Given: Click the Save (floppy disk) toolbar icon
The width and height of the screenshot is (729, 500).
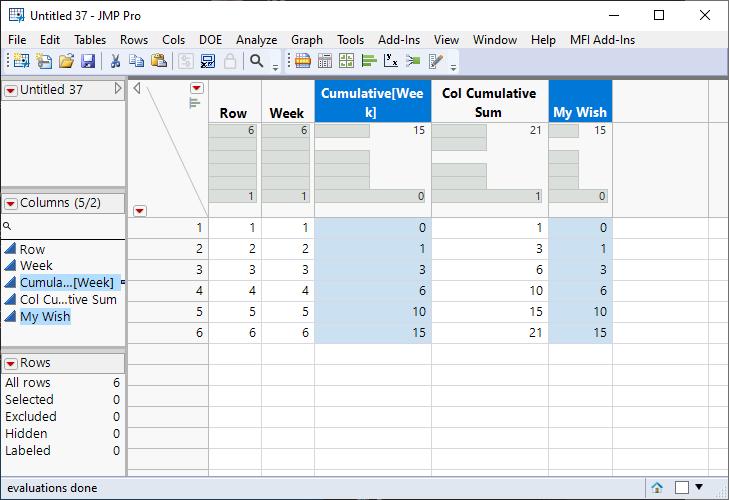Looking at the screenshot, I should click(x=88, y=61).
